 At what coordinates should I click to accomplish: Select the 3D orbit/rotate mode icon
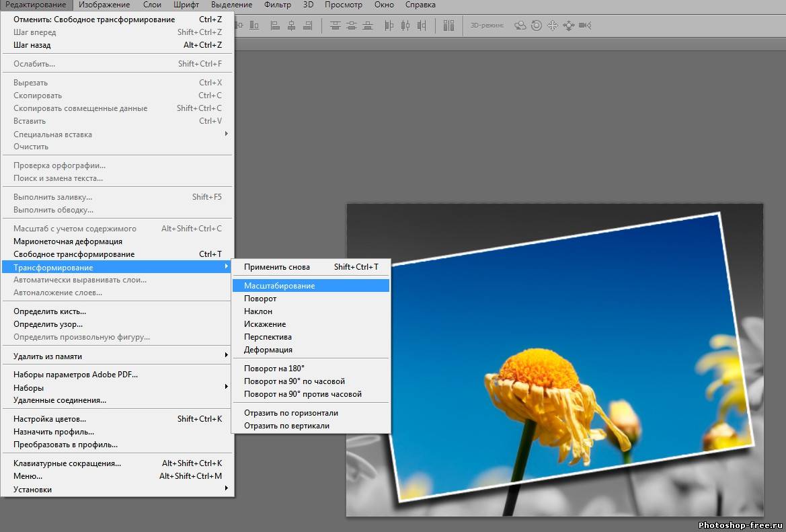(520, 26)
